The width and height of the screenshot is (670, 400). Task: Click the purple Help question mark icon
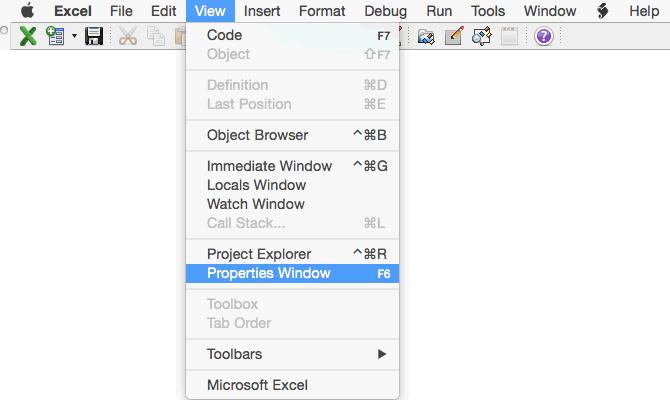tap(544, 36)
